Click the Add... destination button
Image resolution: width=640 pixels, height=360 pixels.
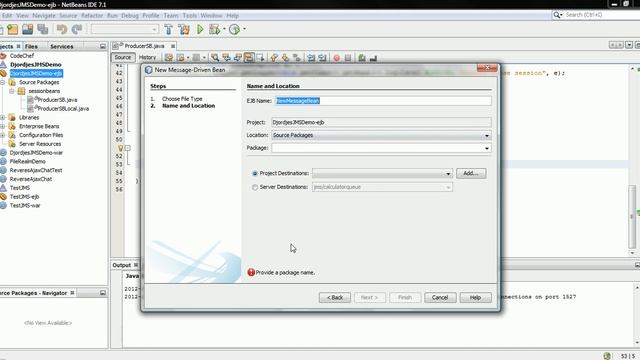click(471, 173)
